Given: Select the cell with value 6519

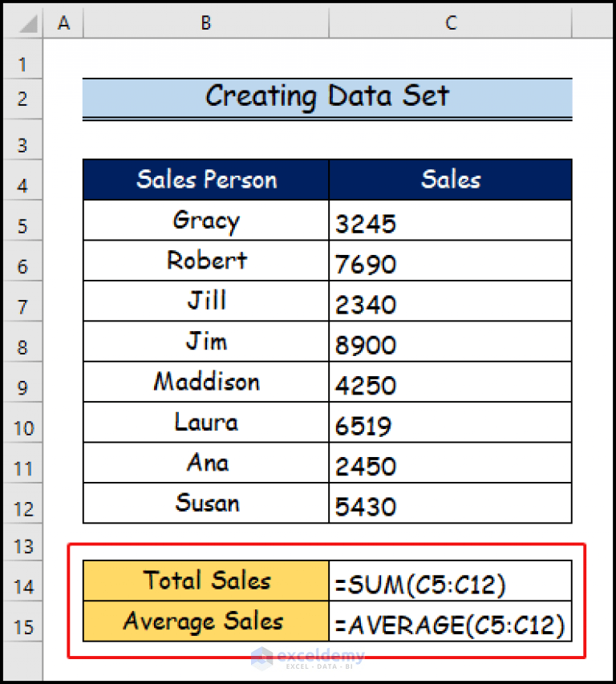Looking at the screenshot, I should pyautogui.click(x=450, y=423).
